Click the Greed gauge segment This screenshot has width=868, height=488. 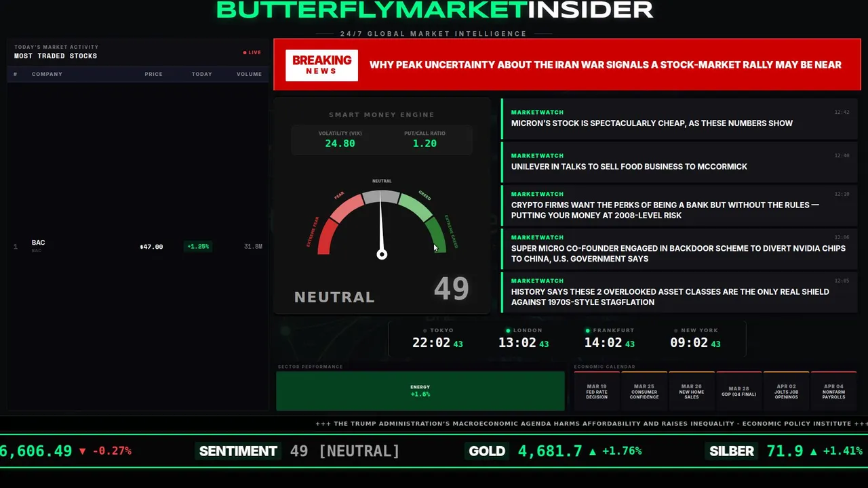(x=416, y=207)
